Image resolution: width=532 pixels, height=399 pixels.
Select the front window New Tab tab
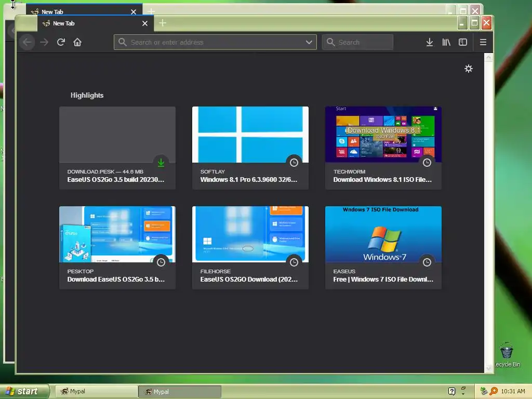pos(95,23)
